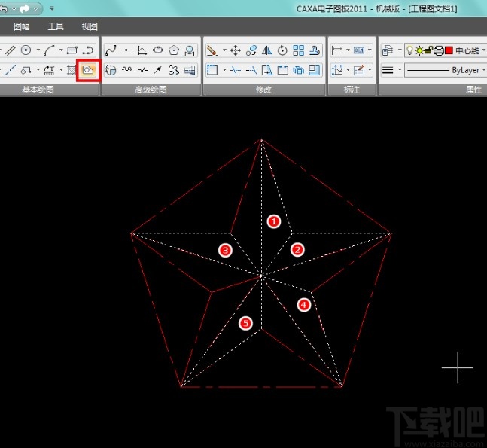Select the Trim tool
This screenshot has width=487, height=448.
pos(236,70)
